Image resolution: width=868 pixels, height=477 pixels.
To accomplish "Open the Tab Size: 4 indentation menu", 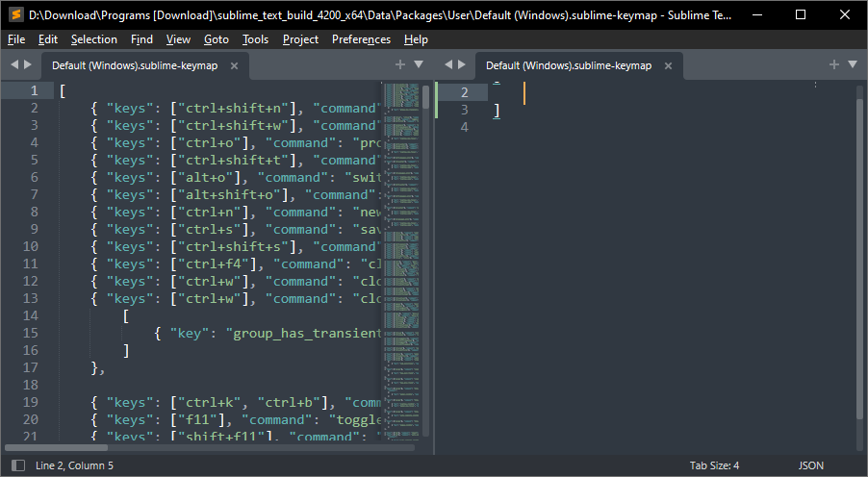I will point(714,465).
